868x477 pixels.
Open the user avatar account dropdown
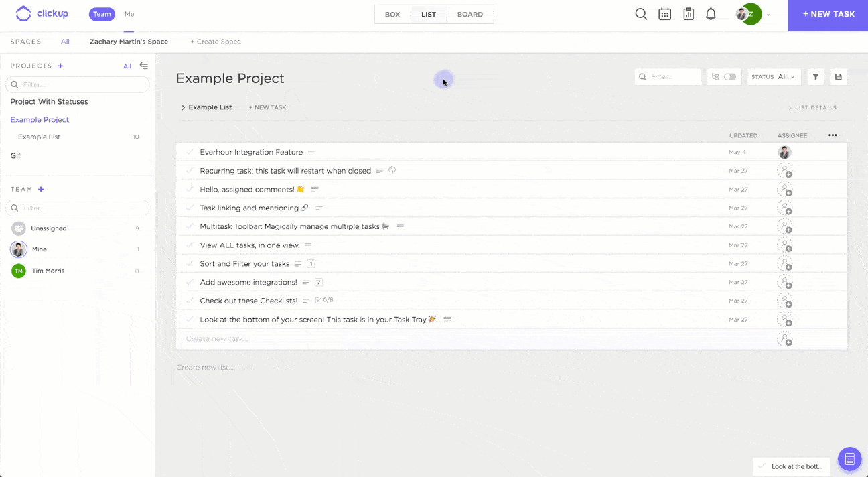tap(753, 14)
